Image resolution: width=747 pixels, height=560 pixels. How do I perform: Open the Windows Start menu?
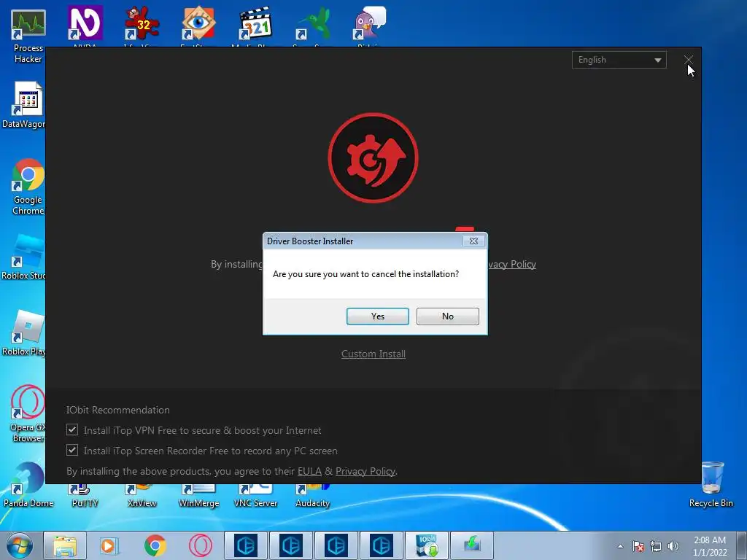click(20, 545)
